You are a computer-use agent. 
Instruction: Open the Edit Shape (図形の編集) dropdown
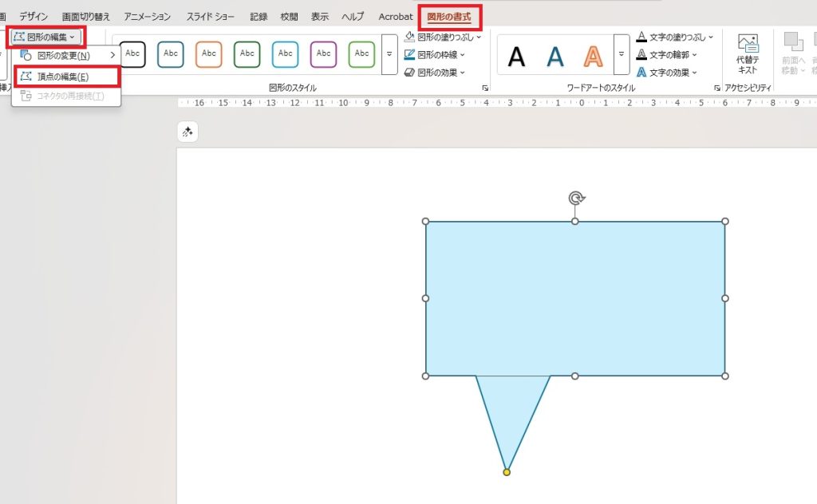tap(45, 37)
